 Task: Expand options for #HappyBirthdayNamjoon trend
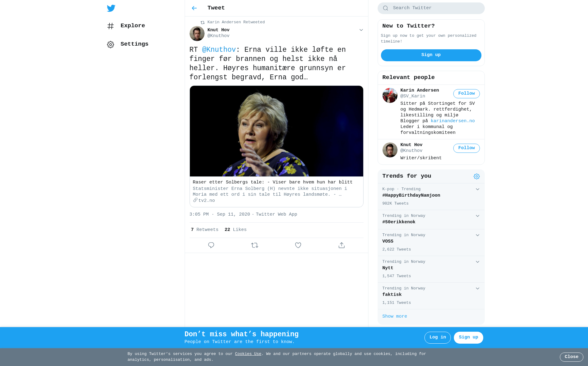(477, 189)
